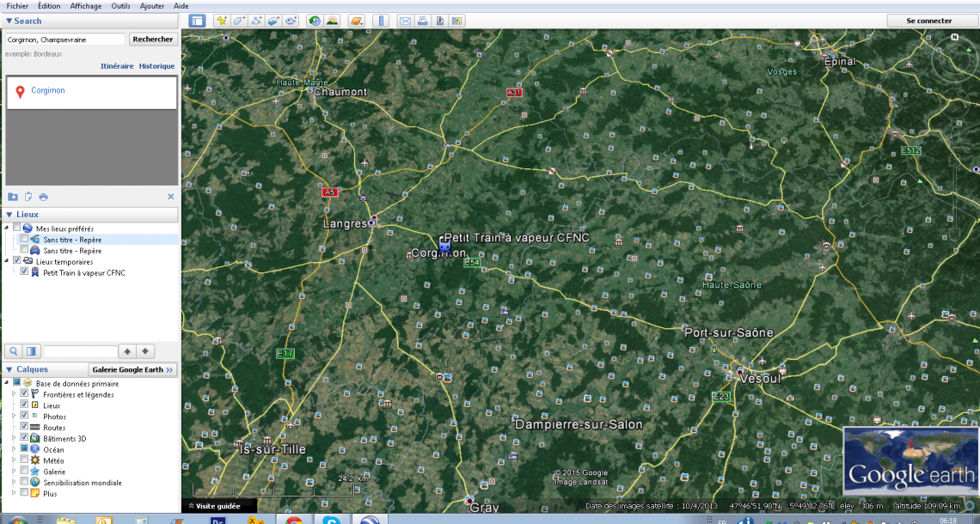The height and width of the screenshot is (524, 980).
Task: Enable the Météo layer checkbox
Action: coord(24,460)
